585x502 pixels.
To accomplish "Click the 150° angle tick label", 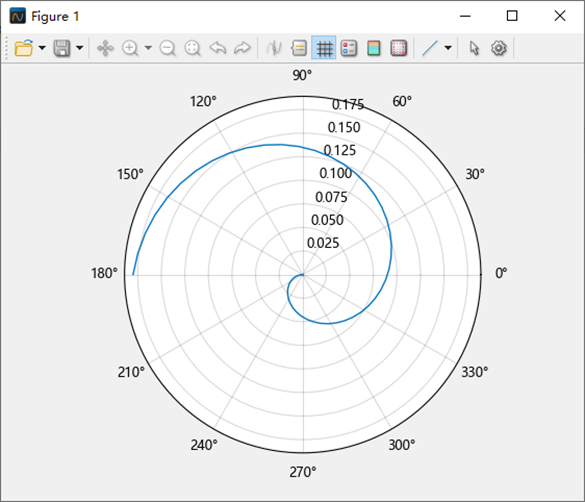I will pyautogui.click(x=130, y=174).
